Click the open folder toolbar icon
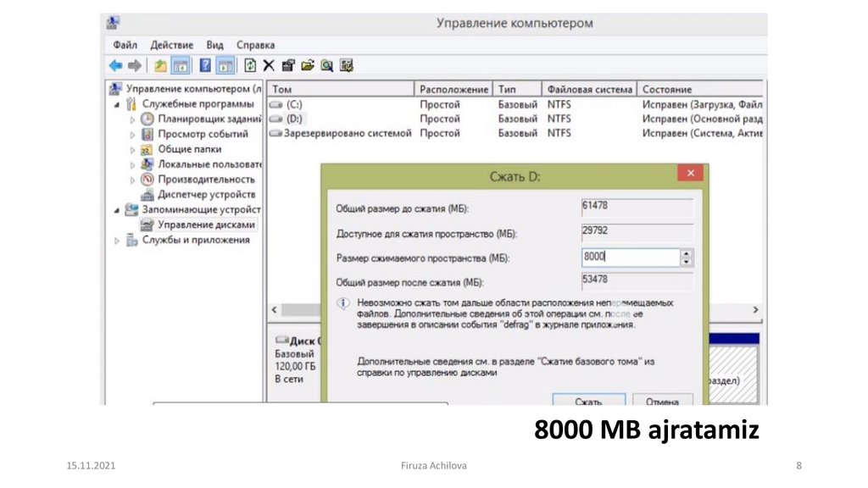868x488 pixels. pyautogui.click(x=307, y=65)
